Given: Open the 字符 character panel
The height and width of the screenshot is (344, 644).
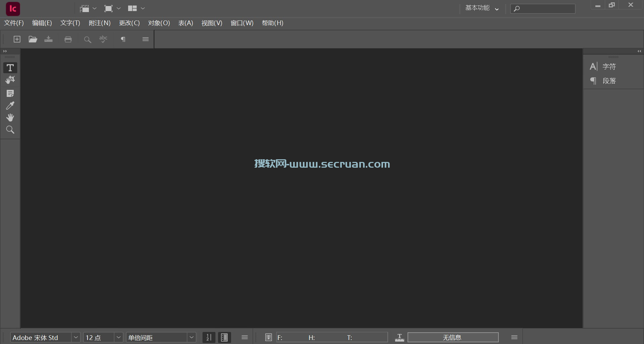Looking at the screenshot, I should [603, 66].
